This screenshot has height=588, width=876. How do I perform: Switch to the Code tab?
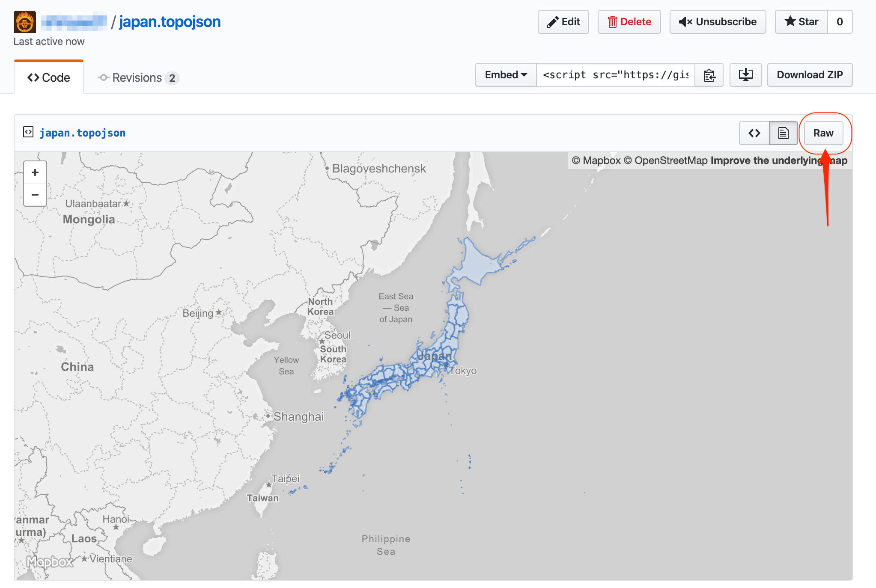pyautogui.click(x=49, y=77)
